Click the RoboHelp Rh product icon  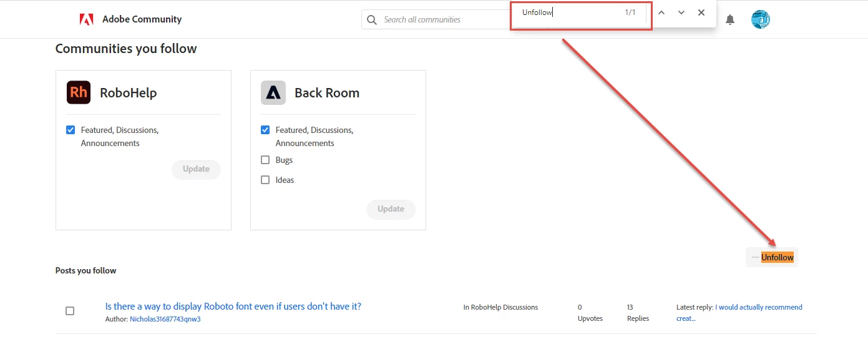(x=79, y=92)
